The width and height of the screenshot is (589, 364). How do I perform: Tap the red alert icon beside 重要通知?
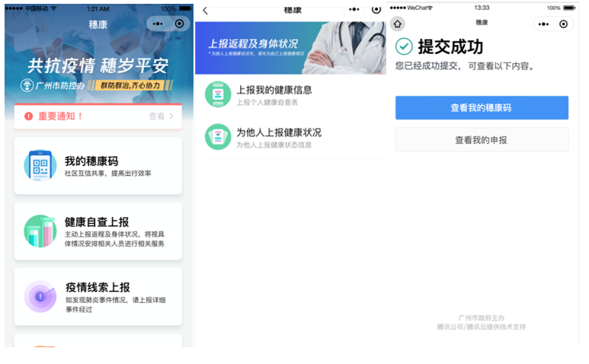pyautogui.click(x=29, y=117)
